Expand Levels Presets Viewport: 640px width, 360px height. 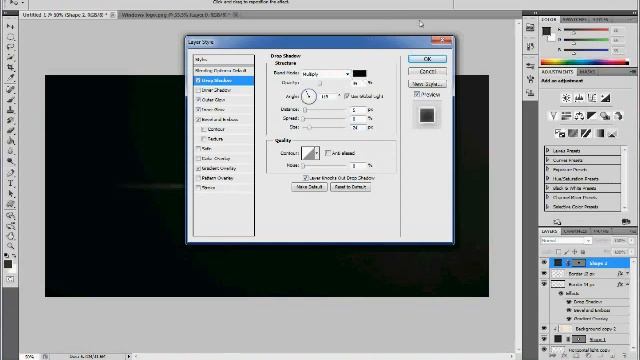(x=548, y=151)
